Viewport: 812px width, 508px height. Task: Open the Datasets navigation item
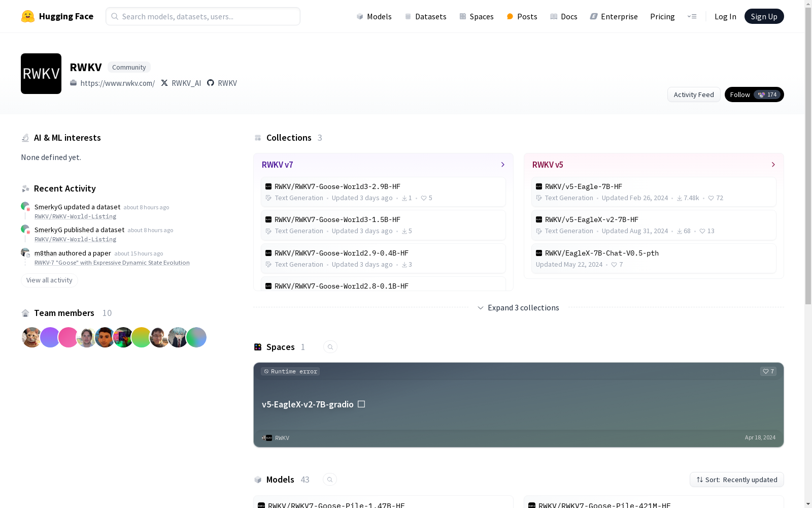coord(425,16)
